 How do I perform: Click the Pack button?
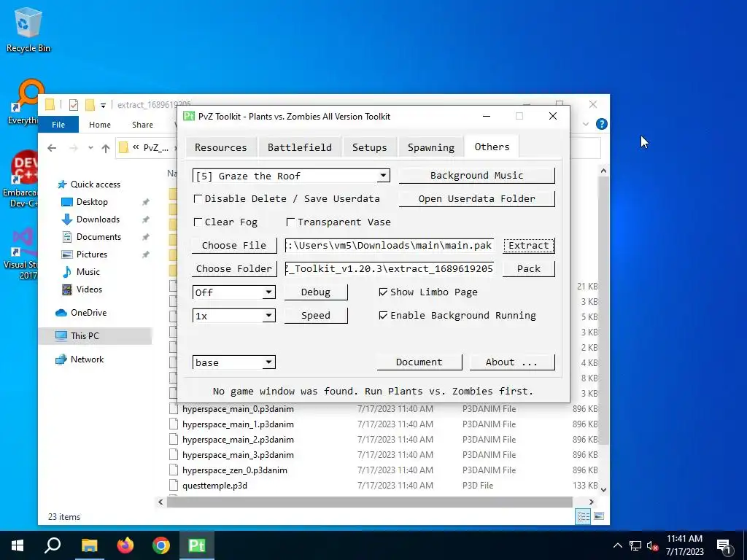(528, 268)
